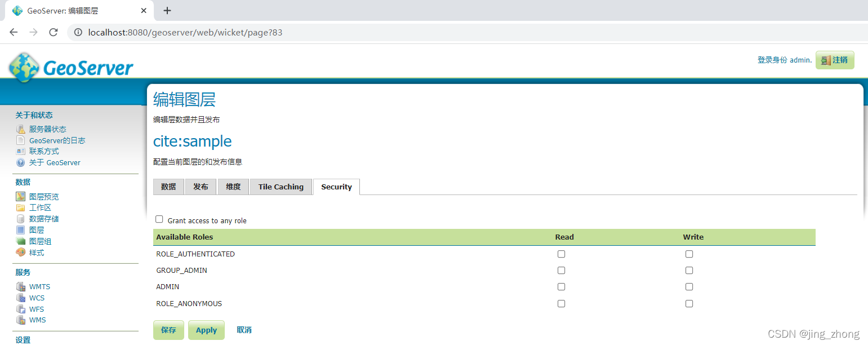Click the GeoServer logs document icon
Viewport: 868px width, 345px height.
click(x=21, y=140)
